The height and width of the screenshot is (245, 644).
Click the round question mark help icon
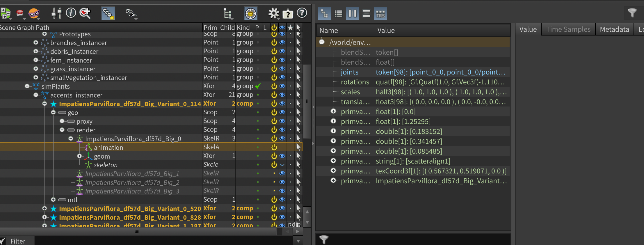302,13
